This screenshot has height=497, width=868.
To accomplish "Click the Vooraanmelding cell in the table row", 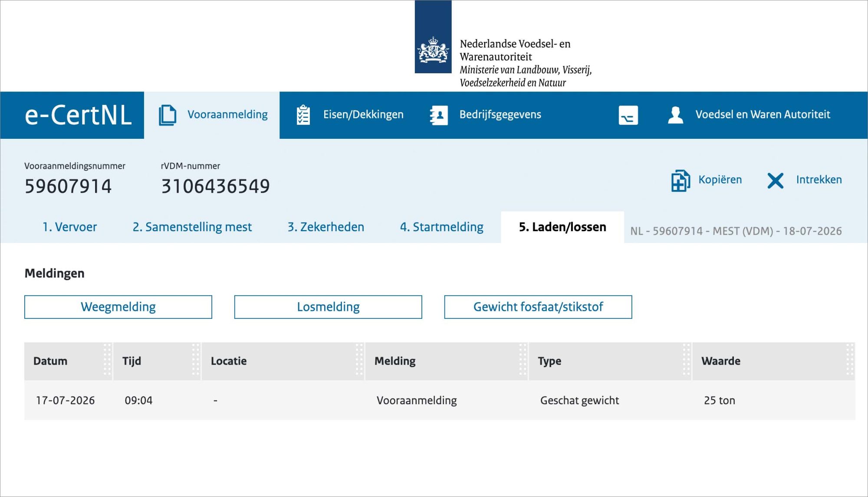I will (x=417, y=401).
